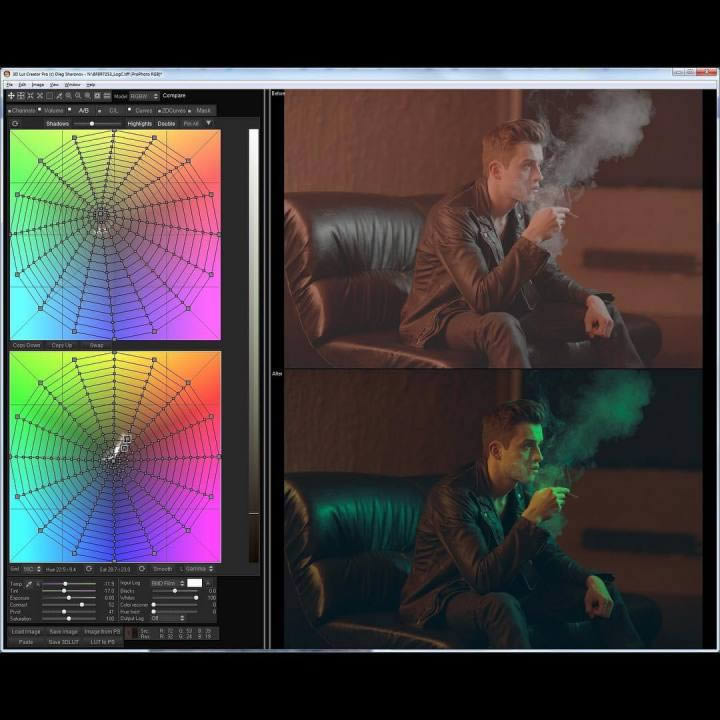Open the Help menu
Image resolution: width=720 pixels, height=720 pixels.
tap(91, 85)
